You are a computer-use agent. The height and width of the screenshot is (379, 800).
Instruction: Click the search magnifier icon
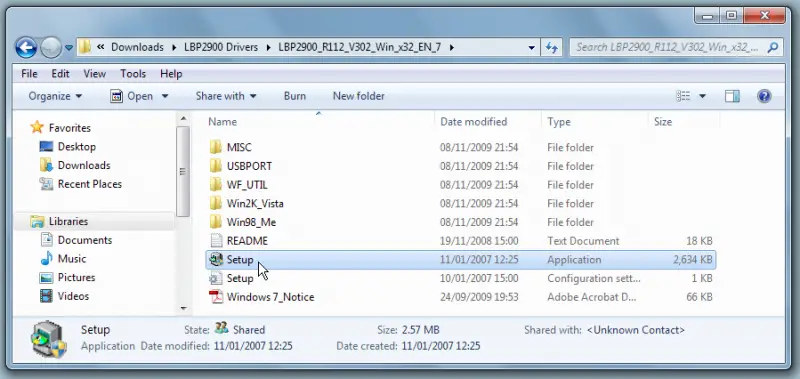[x=772, y=47]
